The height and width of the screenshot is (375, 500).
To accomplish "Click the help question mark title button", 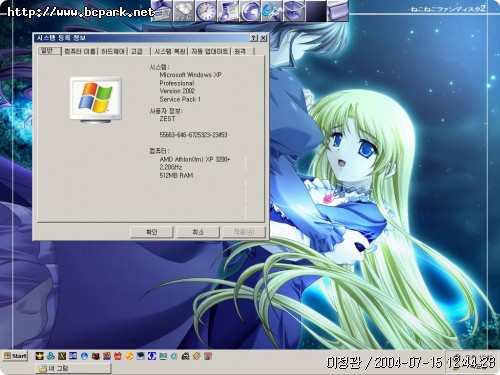I will [x=254, y=38].
